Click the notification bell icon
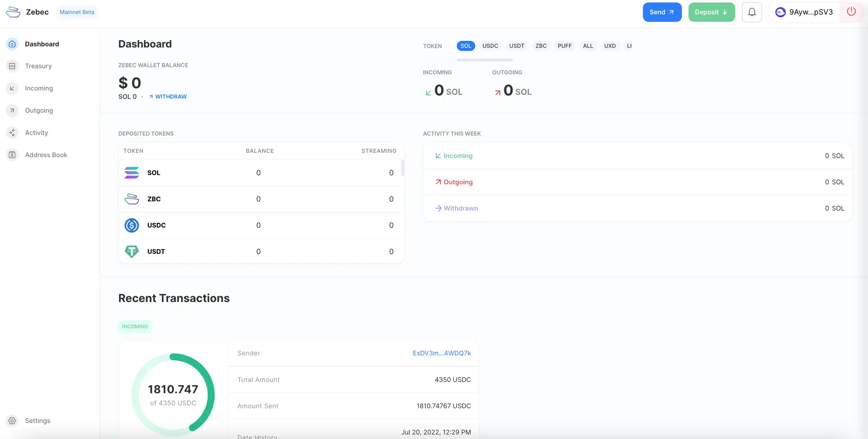This screenshot has height=439, width=868. click(x=752, y=12)
